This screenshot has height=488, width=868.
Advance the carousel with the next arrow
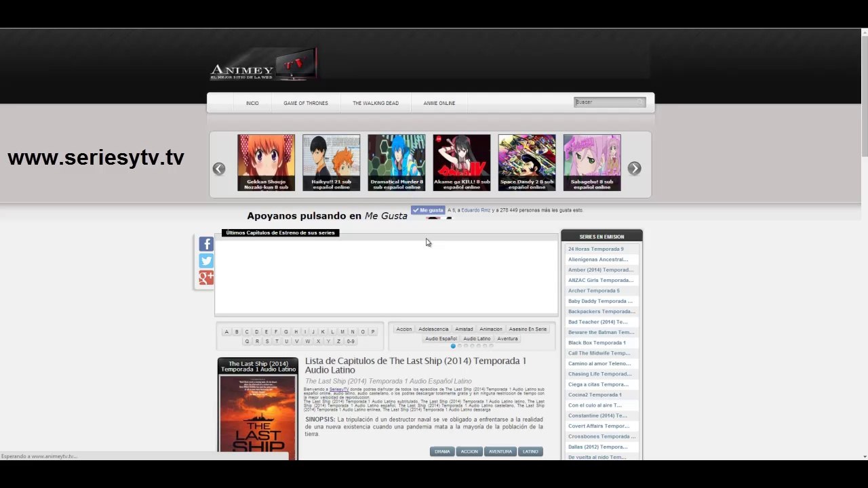point(634,169)
